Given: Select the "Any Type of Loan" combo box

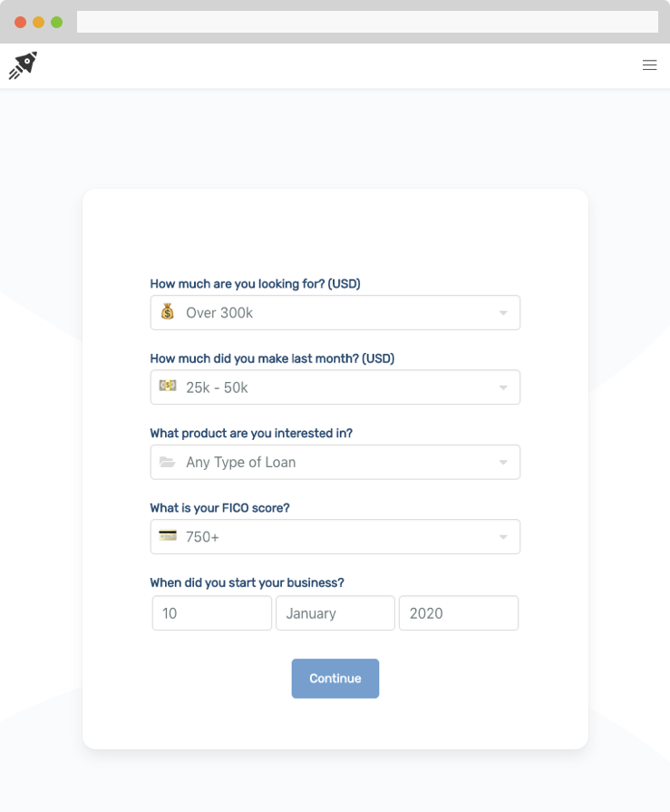Looking at the screenshot, I should tap(335, 462).
